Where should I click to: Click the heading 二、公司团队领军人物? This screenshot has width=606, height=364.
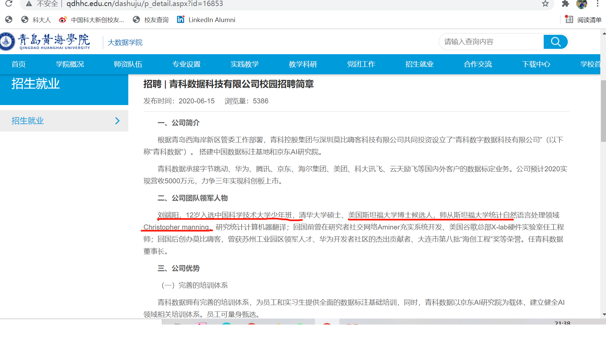(x=193, y=198)
